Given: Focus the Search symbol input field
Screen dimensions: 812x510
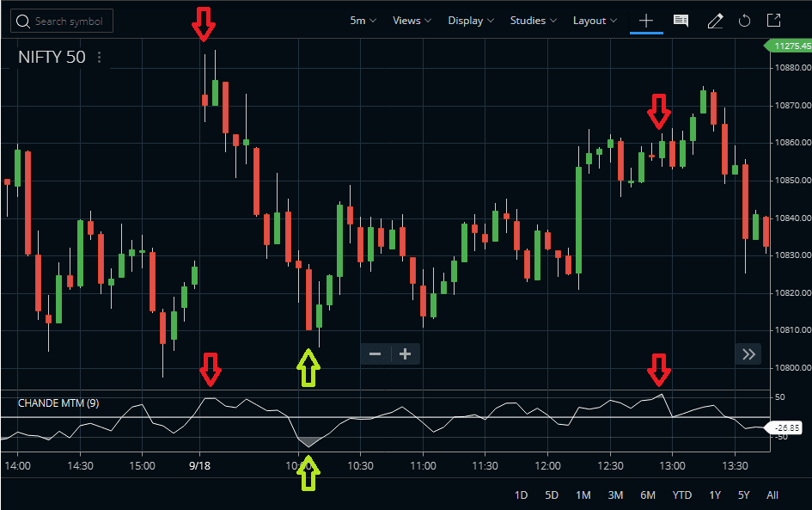Looking at the screenshot, I should [62, 22].
